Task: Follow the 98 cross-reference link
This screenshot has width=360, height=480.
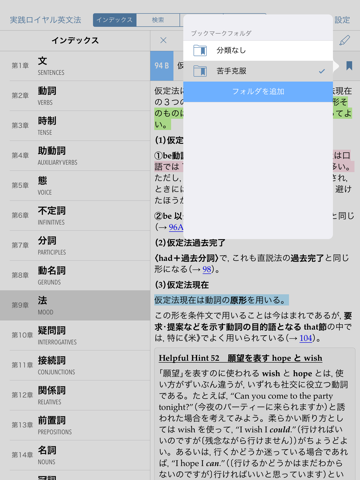Action: (207, 269)
